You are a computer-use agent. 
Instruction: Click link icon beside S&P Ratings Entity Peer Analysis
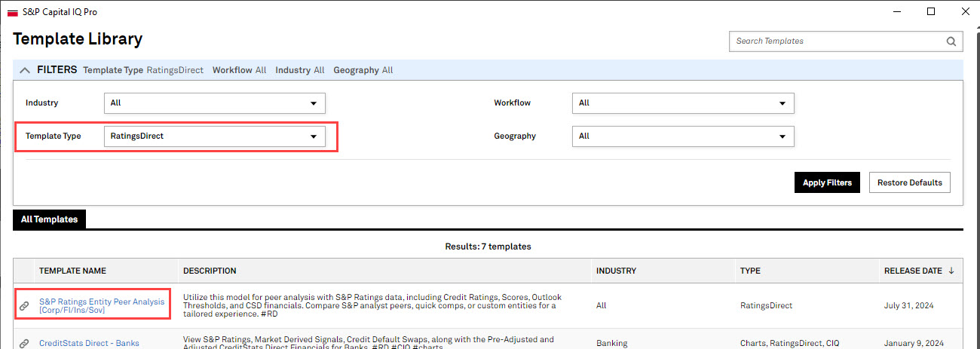pos(24,306)
